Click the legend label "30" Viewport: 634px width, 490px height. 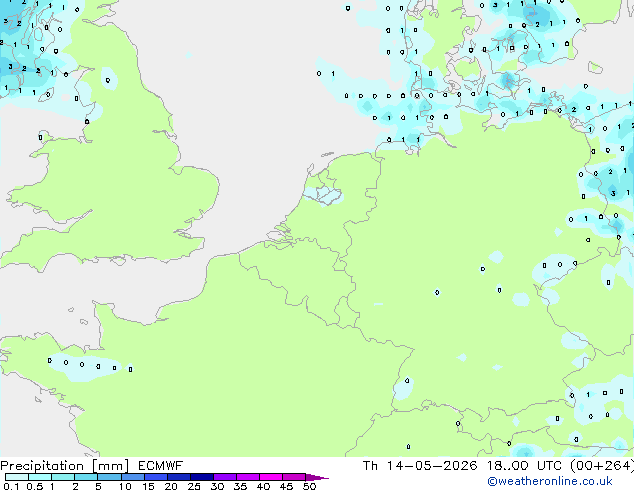click(x=217, y=486)
